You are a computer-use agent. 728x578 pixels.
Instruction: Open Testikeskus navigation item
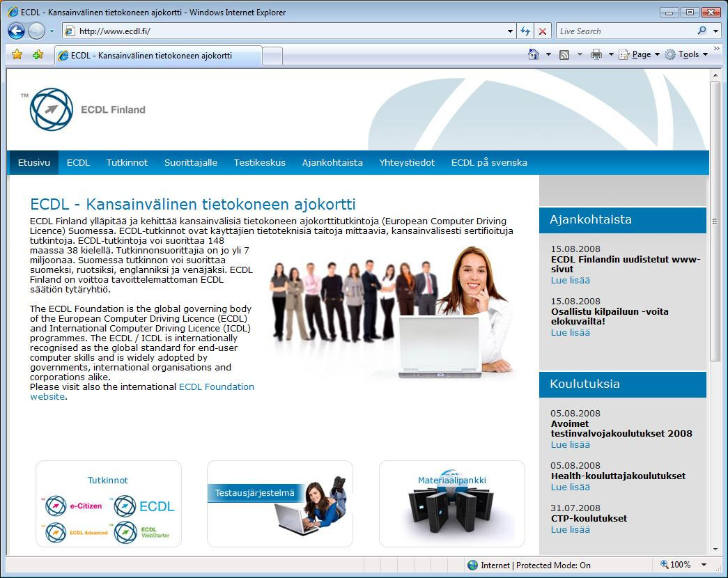point(260,162)
